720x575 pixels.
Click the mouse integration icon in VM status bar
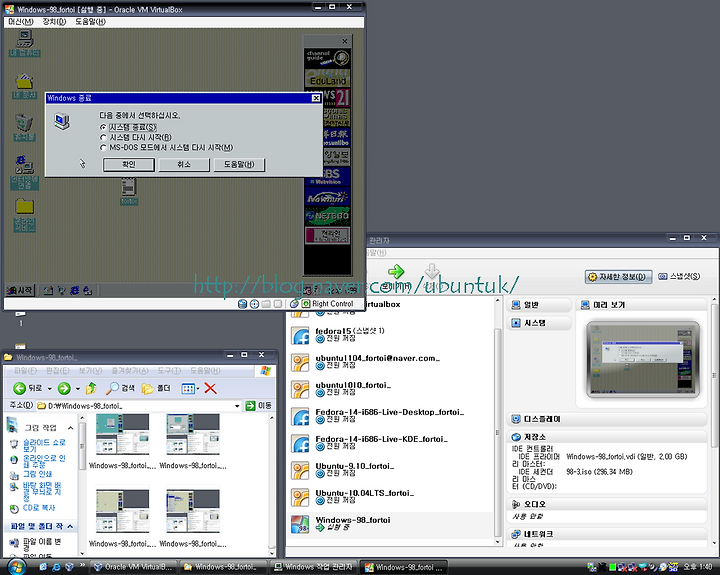click(x=294, y=304)
